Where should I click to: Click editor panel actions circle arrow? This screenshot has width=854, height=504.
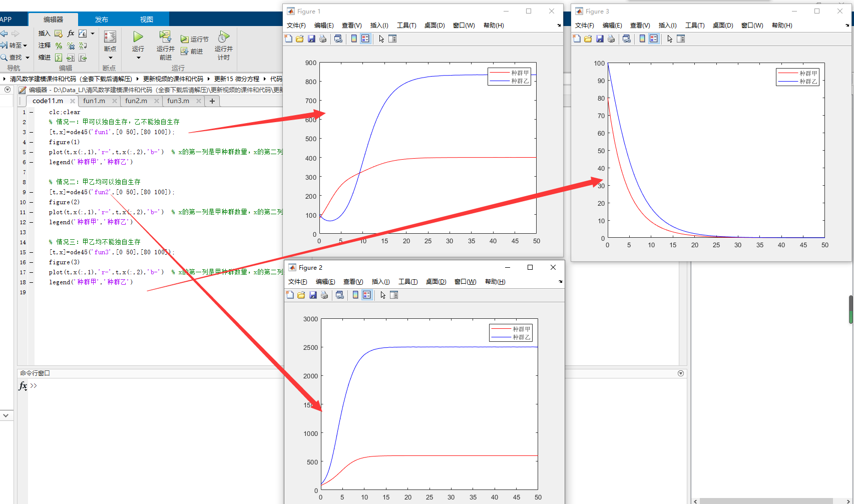click(8, 90)
